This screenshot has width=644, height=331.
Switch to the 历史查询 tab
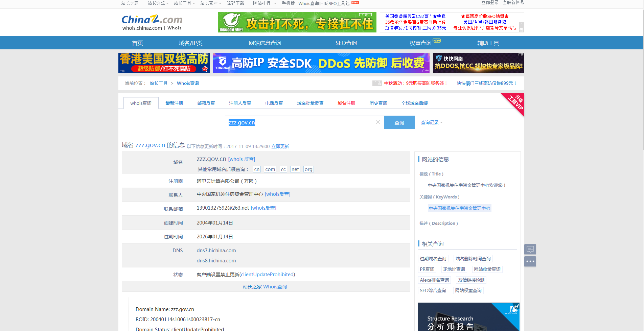[378, 103]
